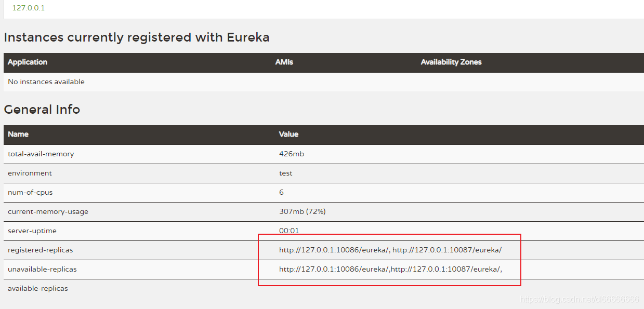
Task: Click the 10086 URL in registered-replicas row
Action: coord(335,250)
